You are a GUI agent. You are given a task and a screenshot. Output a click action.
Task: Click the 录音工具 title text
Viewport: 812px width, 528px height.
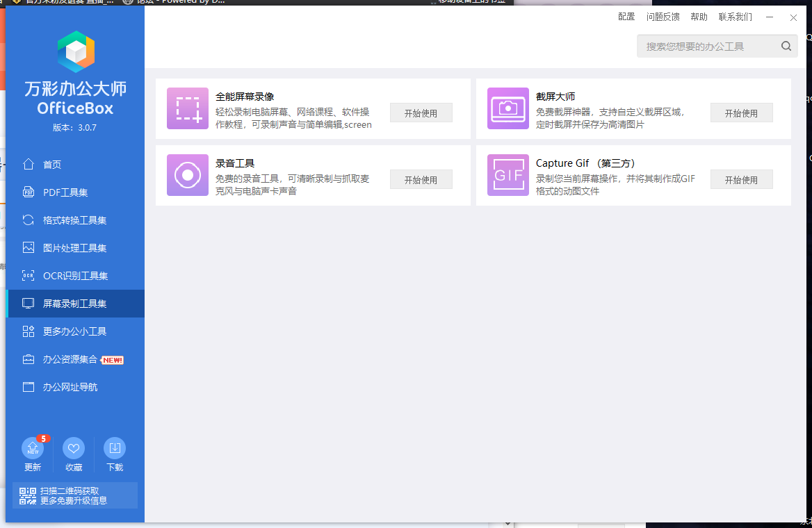coord(235,163)
